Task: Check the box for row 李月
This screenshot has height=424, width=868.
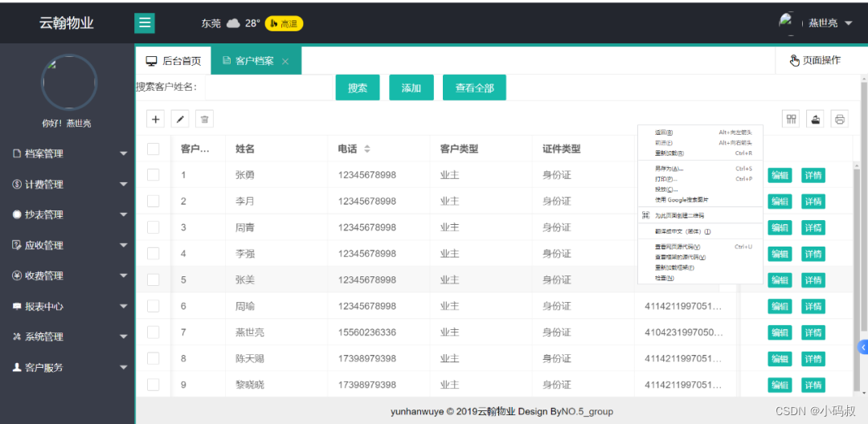Action: tap(154, 202)
